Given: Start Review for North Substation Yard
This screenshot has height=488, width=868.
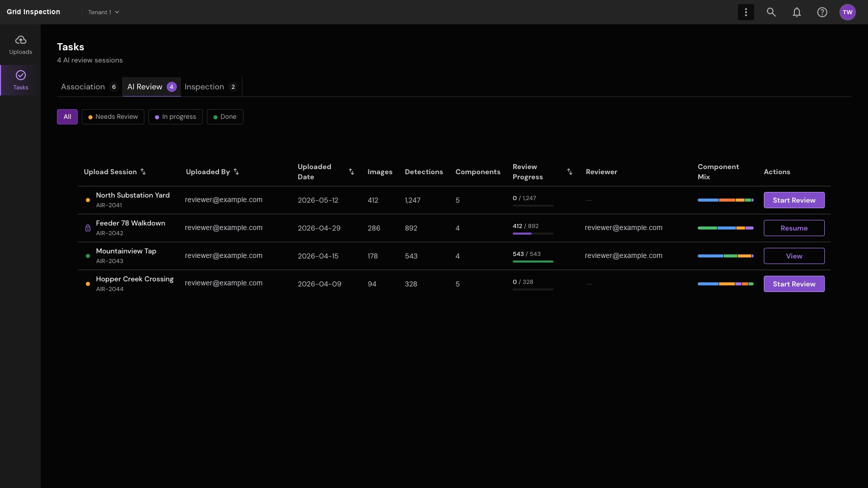Looking at the screenshot, I should [794, 200].
